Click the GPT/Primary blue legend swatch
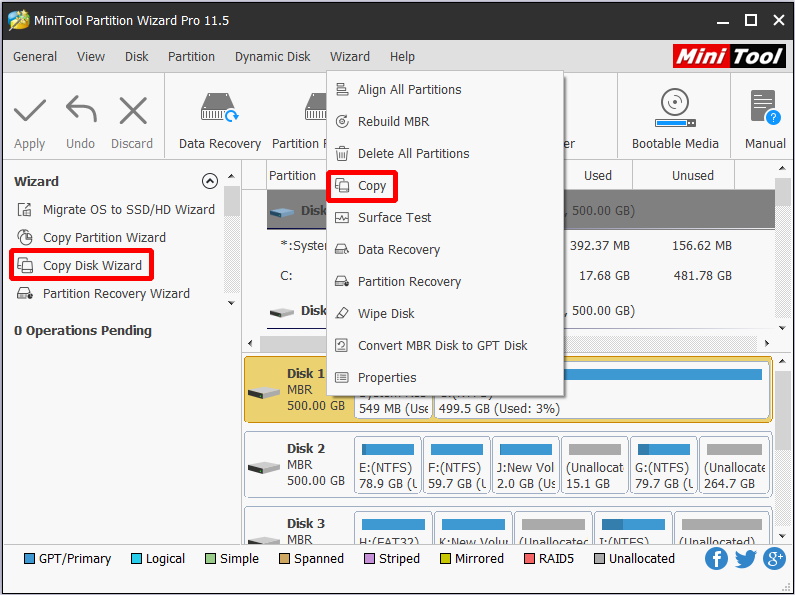The image size is (795, 595). click(x=29, y=559)
